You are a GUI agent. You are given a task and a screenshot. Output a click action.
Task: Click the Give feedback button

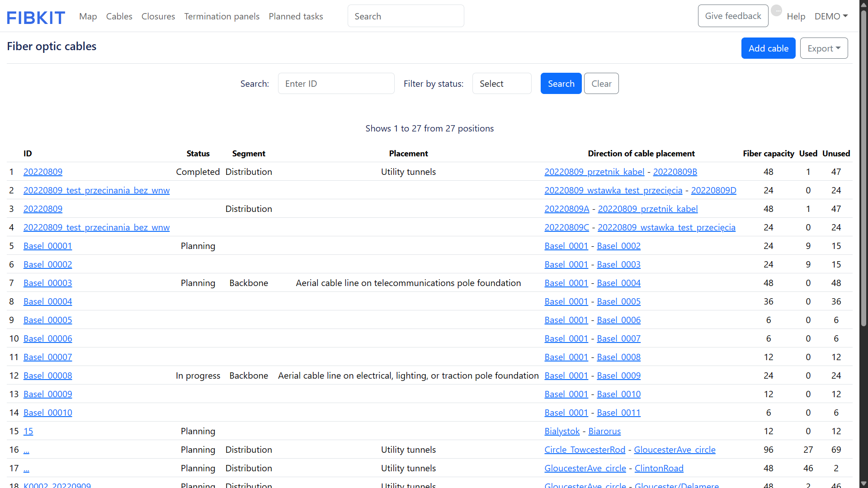coord(733,16)
